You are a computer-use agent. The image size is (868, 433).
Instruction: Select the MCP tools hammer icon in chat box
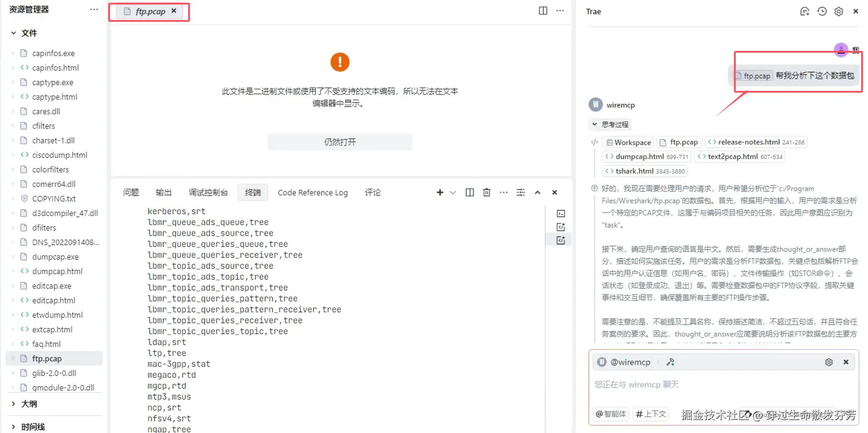tap(670, 362)
